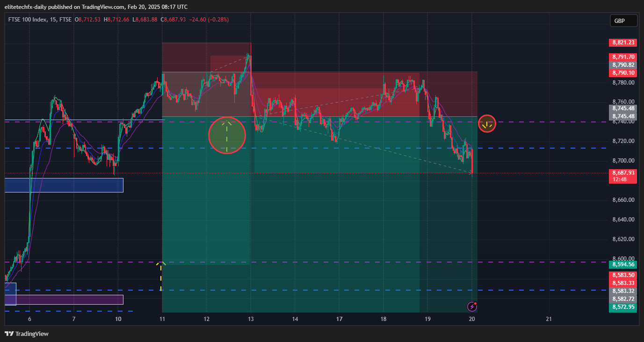This screenshot has height=342, width=644.
Task: Click date label 17 on time axis
Action: [x=339, y=319]
